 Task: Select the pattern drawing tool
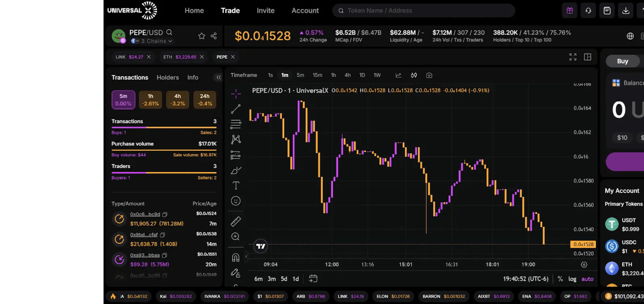(x=236, y=139)
